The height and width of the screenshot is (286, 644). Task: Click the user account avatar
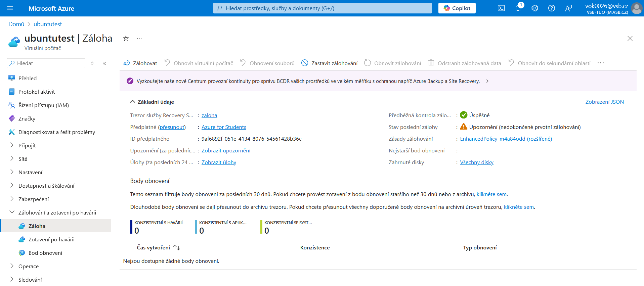pyautogui.click(x=636, y=8)
